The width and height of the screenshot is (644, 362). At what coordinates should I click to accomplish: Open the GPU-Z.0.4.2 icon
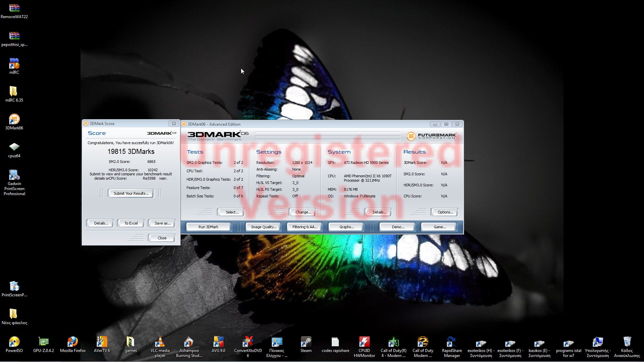(43, 342)
